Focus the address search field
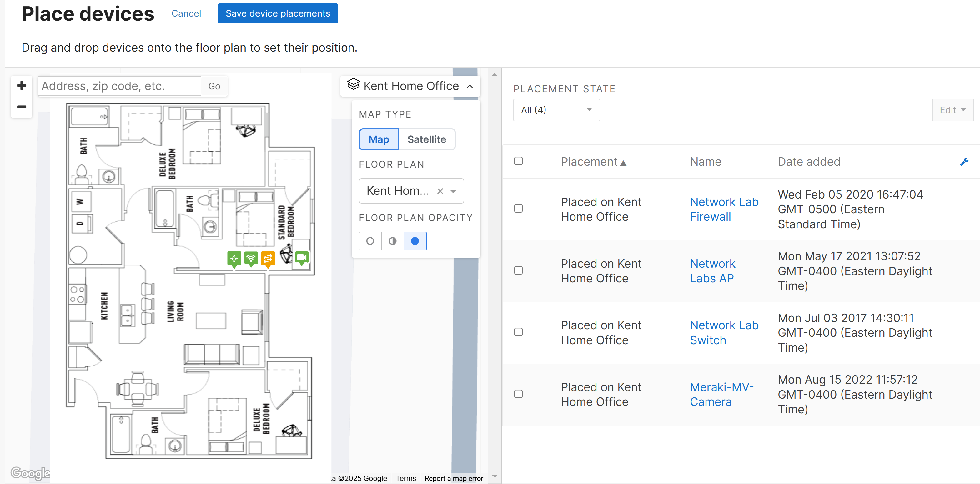This screenshot has height=484, width=980. pos(120,86)
